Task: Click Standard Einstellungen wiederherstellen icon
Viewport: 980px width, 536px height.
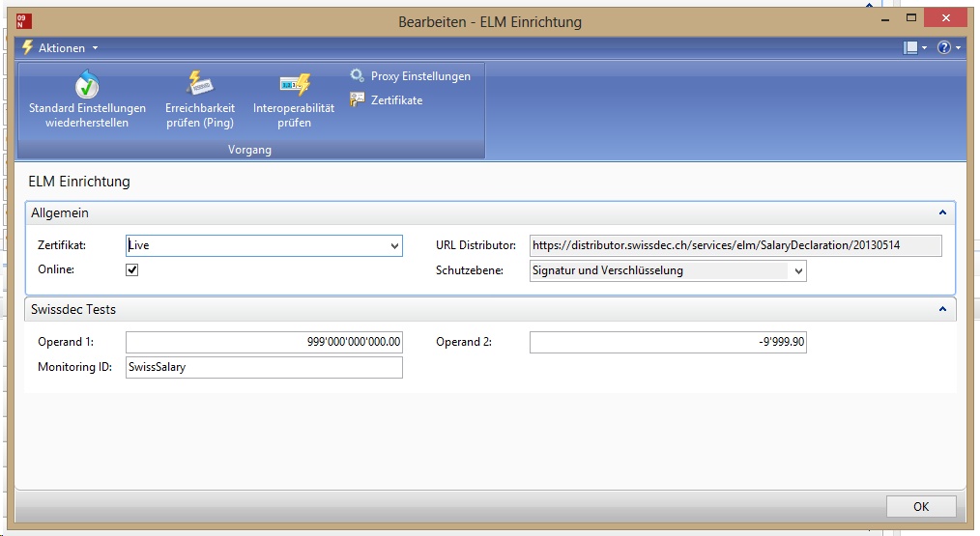Action: (87, 85)
